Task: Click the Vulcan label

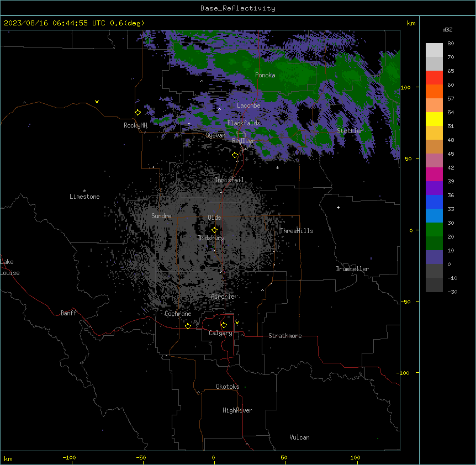Action: tap(300, 437)
